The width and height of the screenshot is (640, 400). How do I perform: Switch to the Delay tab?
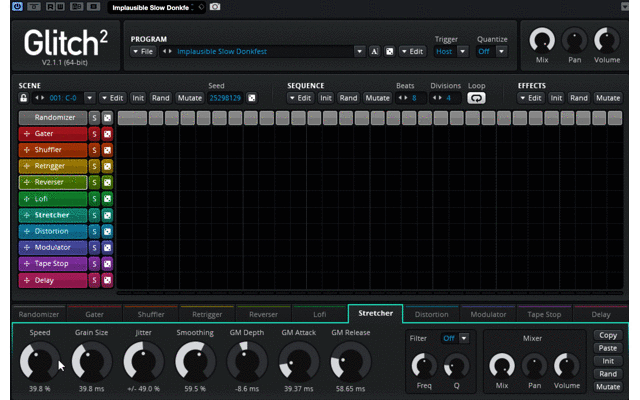click(601, 314)
